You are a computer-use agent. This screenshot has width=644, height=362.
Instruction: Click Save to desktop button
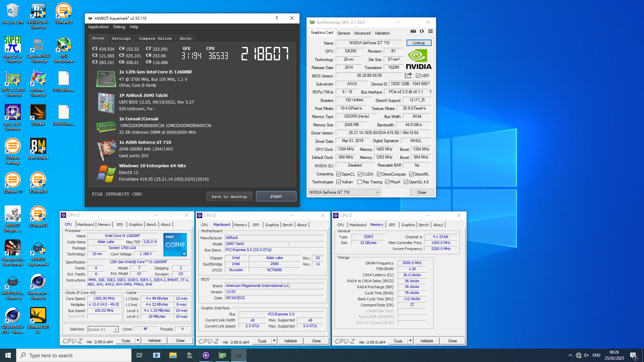(229, 196)
